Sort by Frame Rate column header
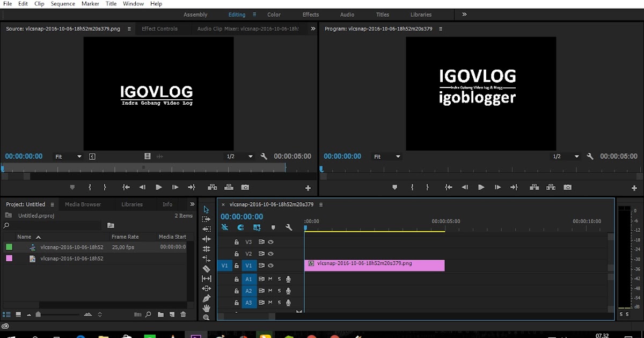 (125, 237)
